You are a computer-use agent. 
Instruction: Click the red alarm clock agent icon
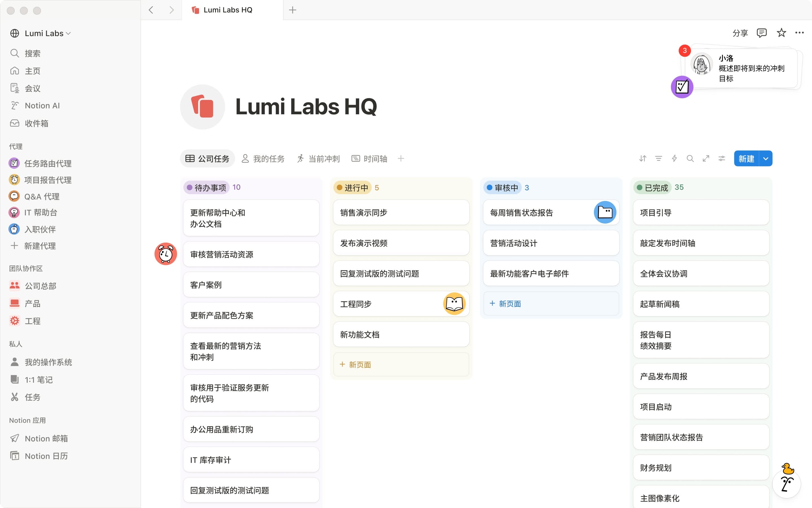tap(166, 254)
